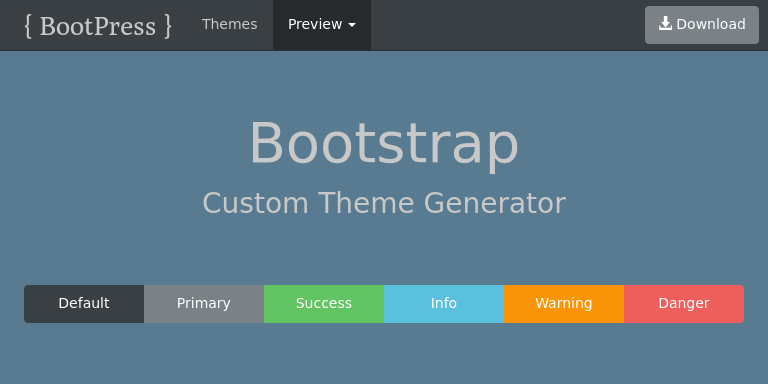Choose the green Success button
768x384 pixels.
[324, 304]
